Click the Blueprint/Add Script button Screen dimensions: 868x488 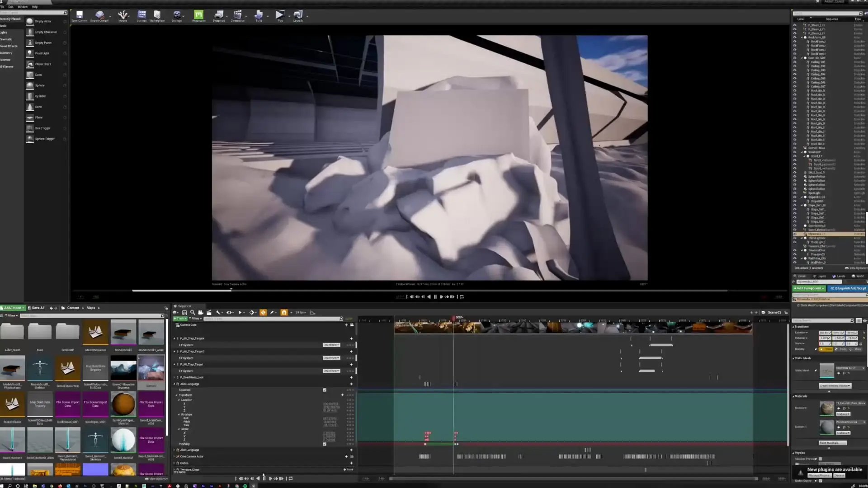tap(848, 288)
